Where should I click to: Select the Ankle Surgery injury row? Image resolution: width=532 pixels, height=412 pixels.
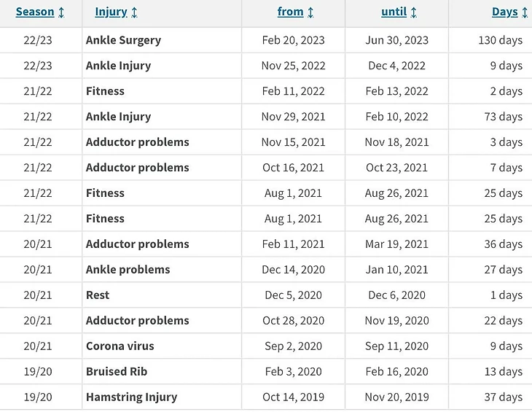pyautogui.click(x=123, y=40)
